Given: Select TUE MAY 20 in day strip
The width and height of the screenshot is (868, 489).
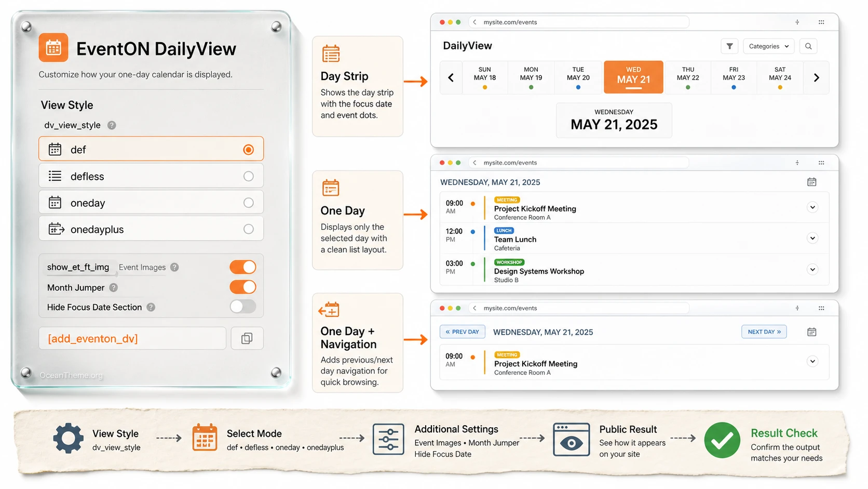Looking at the screenshot, I should [x=578, y=77].
